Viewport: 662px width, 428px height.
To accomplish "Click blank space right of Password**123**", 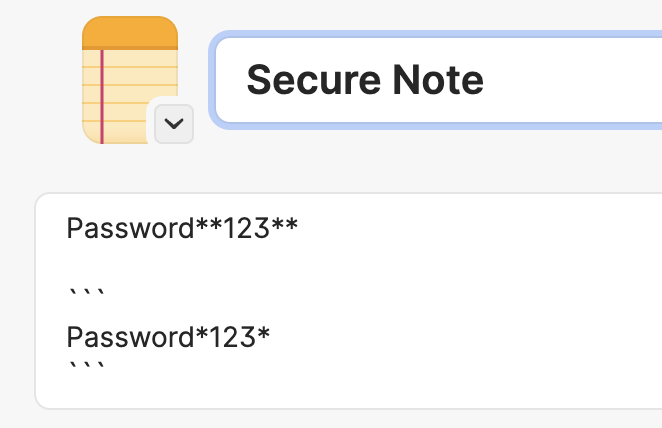I will 477,228.
